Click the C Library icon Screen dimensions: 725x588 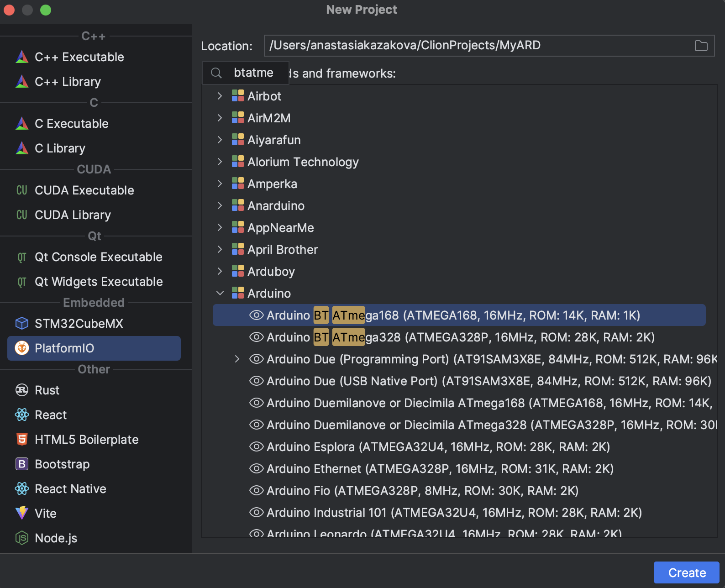point(22,148)
